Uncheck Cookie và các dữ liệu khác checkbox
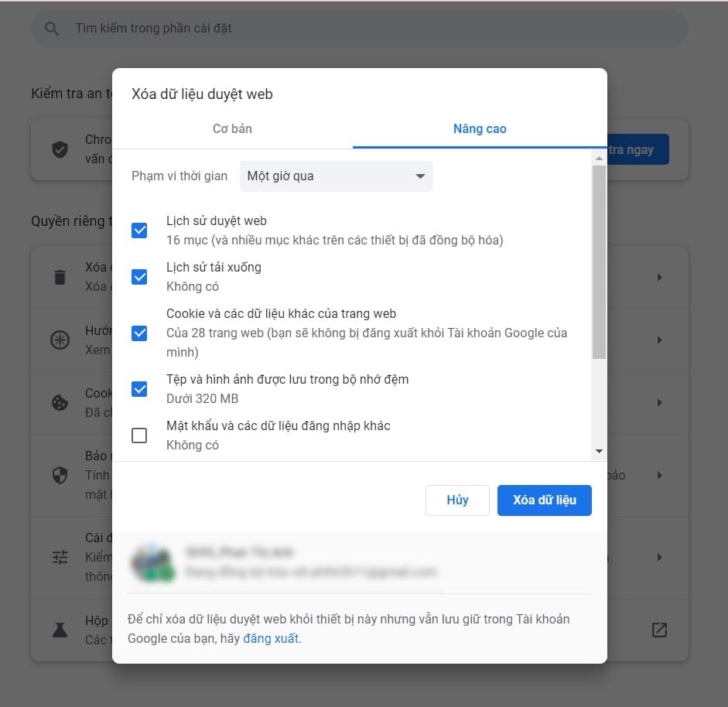The image size is (728, 707). [x=139, y=333]
